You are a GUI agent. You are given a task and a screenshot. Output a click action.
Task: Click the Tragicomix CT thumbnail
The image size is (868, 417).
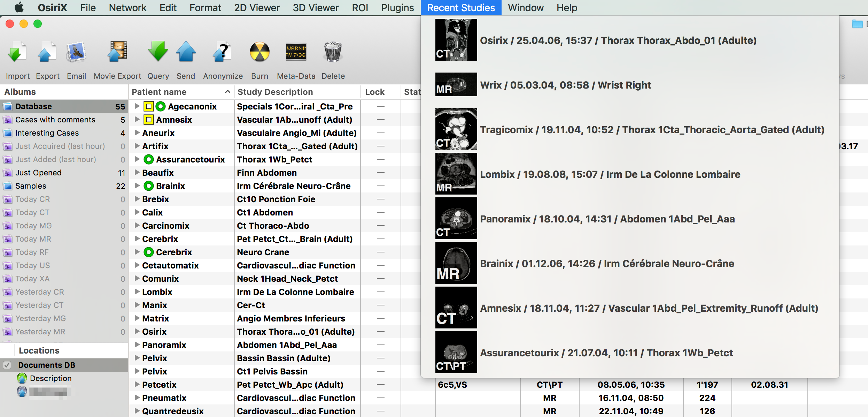(x=456, y=129)
